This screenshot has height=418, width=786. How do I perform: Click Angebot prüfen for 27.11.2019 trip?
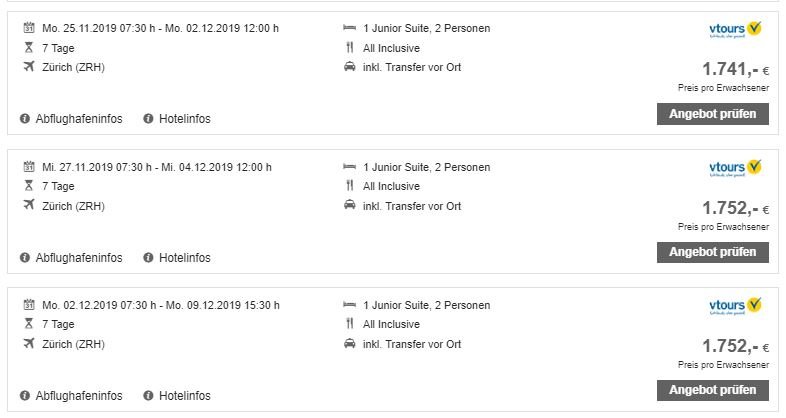[712, 252]
